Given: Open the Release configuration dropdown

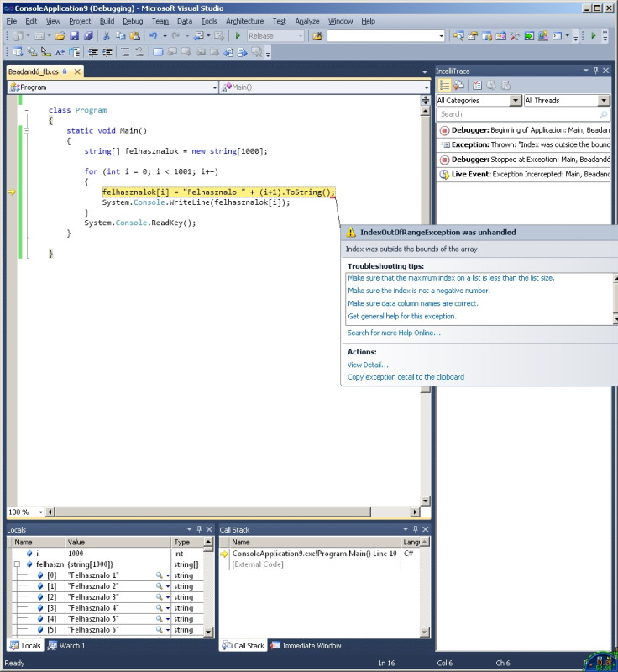Looking at the screenshot, I should pos(301,36).
